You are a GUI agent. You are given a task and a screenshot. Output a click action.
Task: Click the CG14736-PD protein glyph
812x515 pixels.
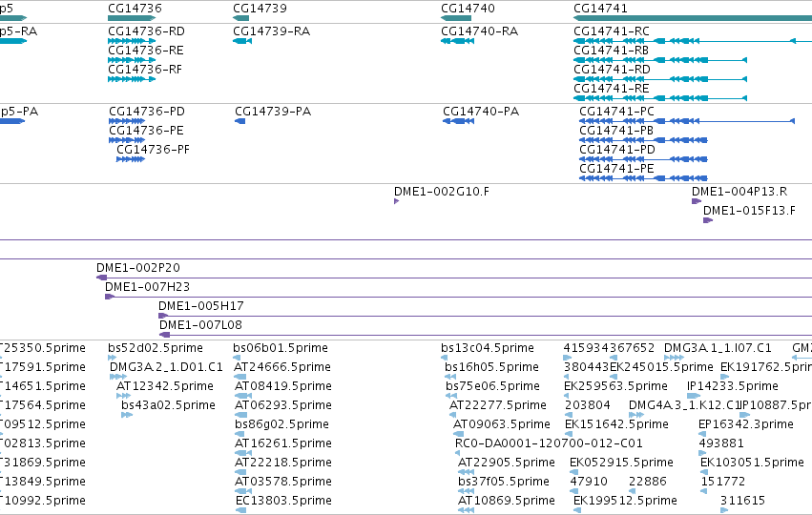point(127,121)
